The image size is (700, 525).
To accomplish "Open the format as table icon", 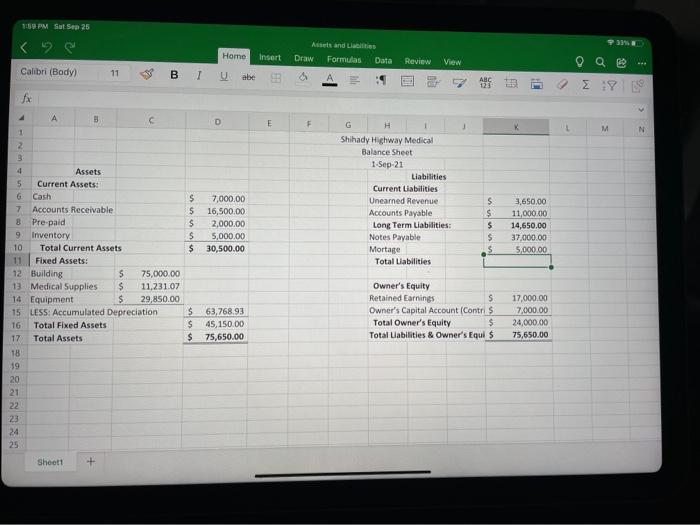I will click(x=537, y=83).
